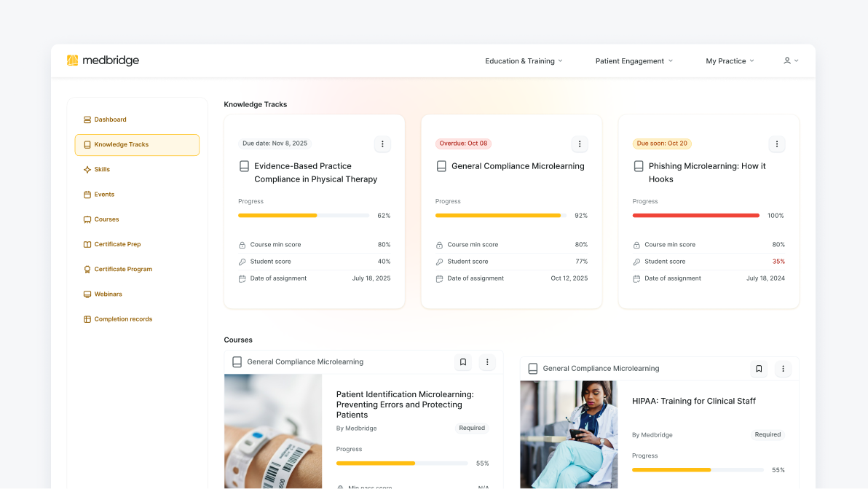Bookmark the Patient Identification Microlearning course
This screenshot has height=489, width=868.
pos(463,362)
